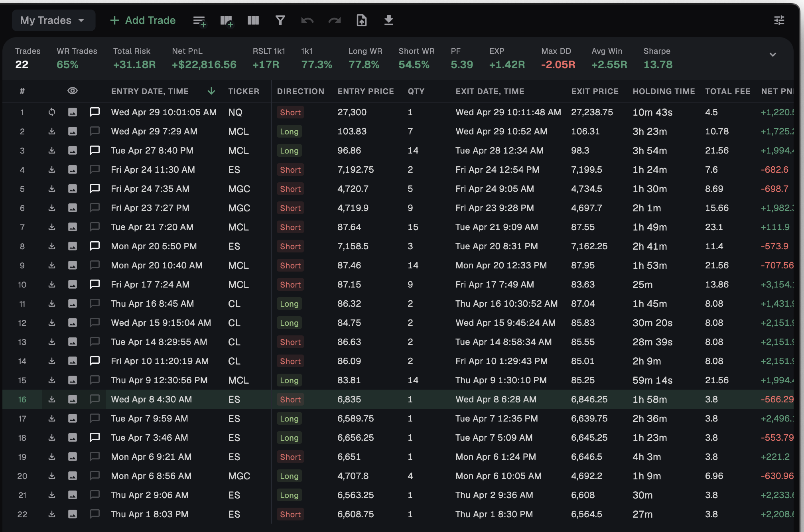Click the Add Trade button

(x=143, y=20)
